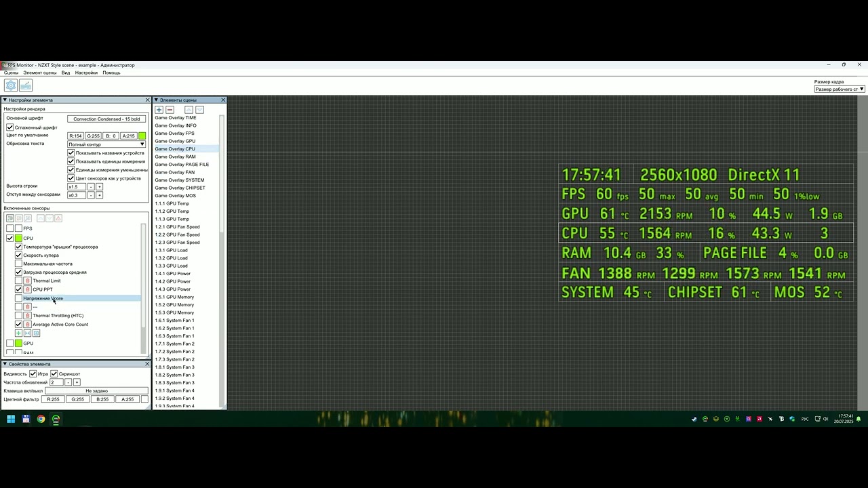Delete the Average Active Core Count trash icon

[28, 325]
